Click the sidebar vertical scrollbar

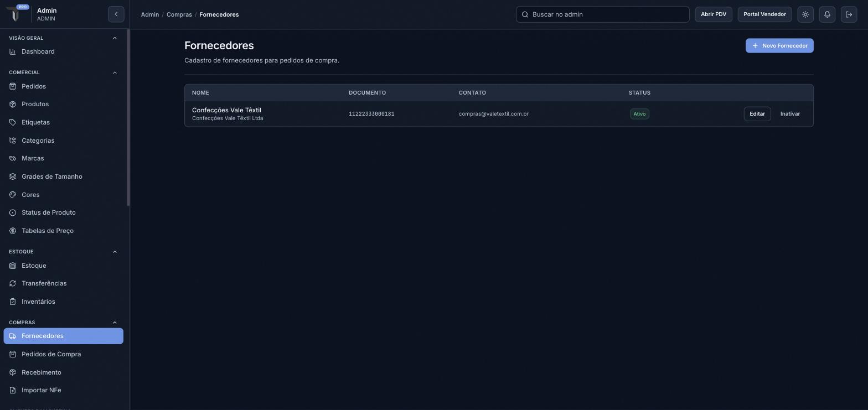click(128, 118)
